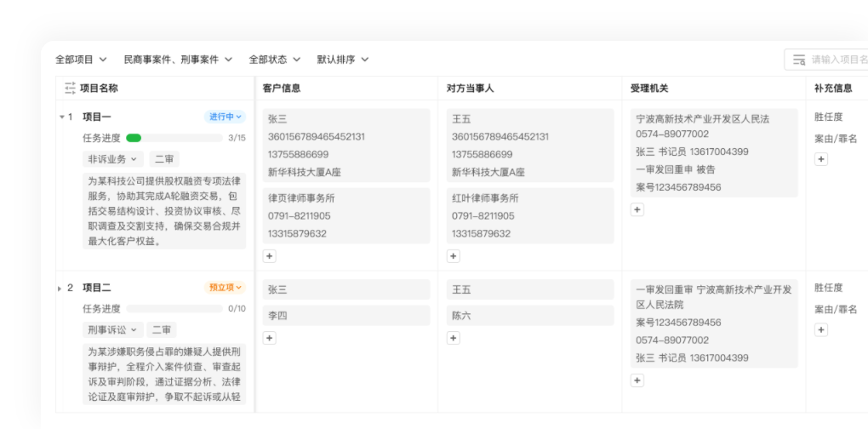Collapse the 项目一 row
Image resolution: width=868 pixels, height=429 pixels.
coord(61,117)
